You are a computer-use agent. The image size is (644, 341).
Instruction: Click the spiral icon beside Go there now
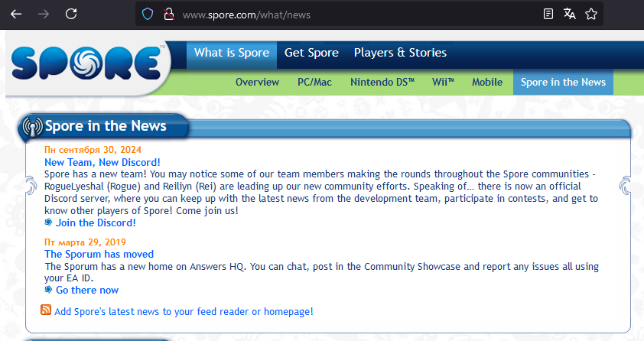48,289
